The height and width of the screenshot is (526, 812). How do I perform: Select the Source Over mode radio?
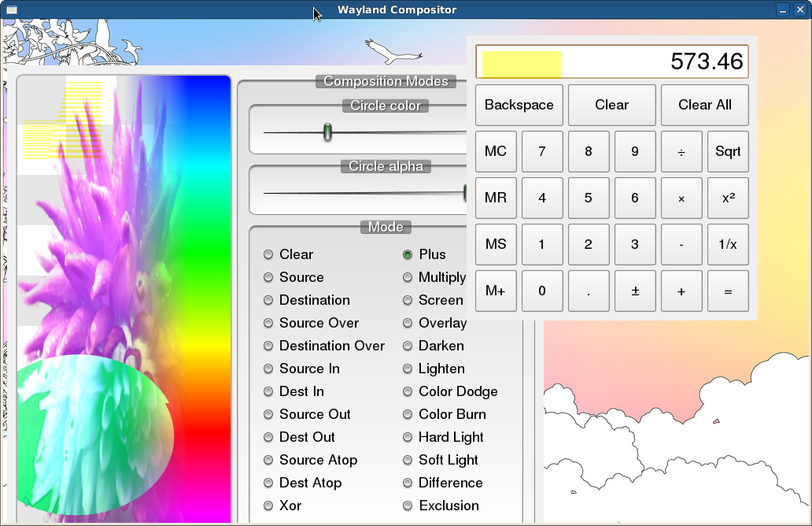(x=269, y=323)
